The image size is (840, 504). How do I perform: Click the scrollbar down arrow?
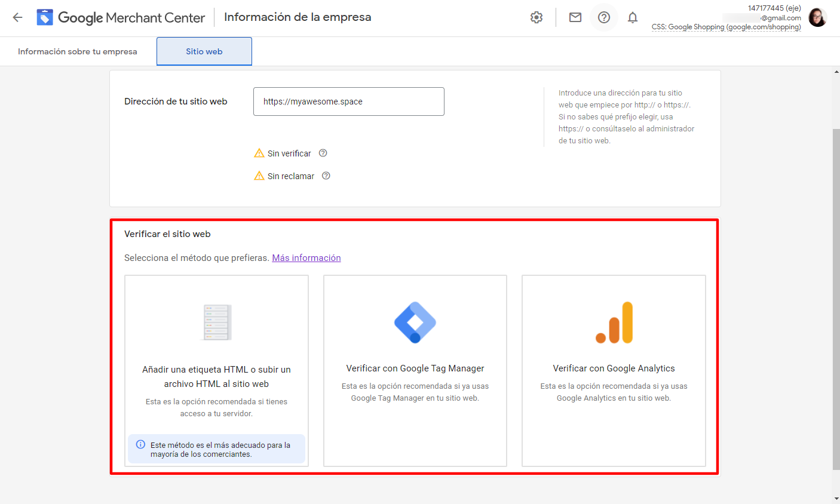836,499
